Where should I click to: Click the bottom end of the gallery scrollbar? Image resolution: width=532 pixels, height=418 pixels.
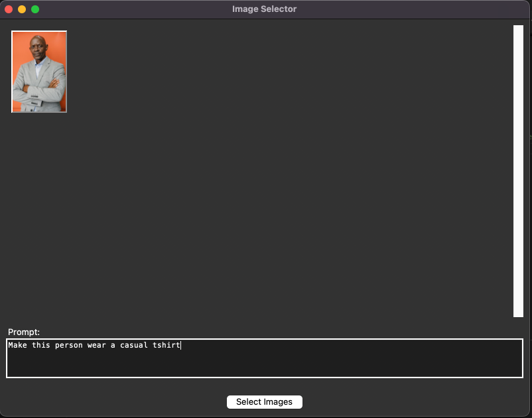click(518, 313)
